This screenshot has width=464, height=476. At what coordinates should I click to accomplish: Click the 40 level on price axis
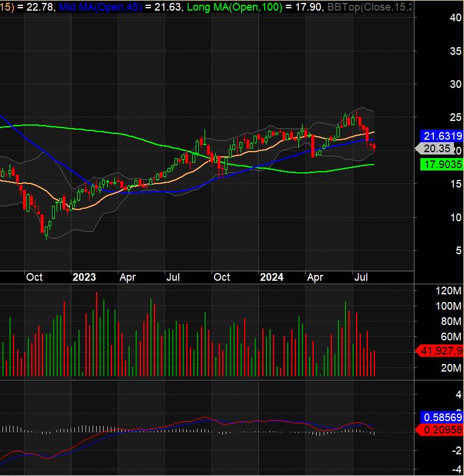[438, 18]
